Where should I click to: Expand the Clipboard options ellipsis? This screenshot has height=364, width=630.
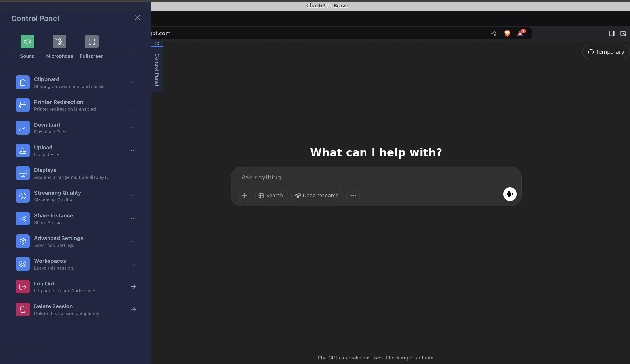click(133, 82)
